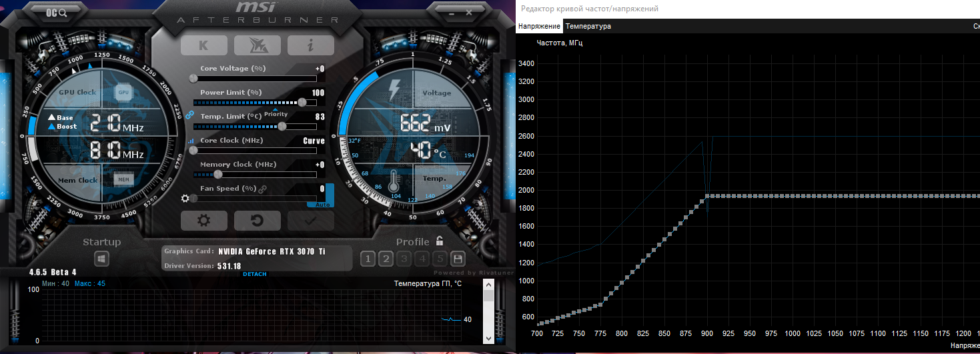980x354 pixels.
Task: Open the OC Scanner button
Action: pos(57,13)
